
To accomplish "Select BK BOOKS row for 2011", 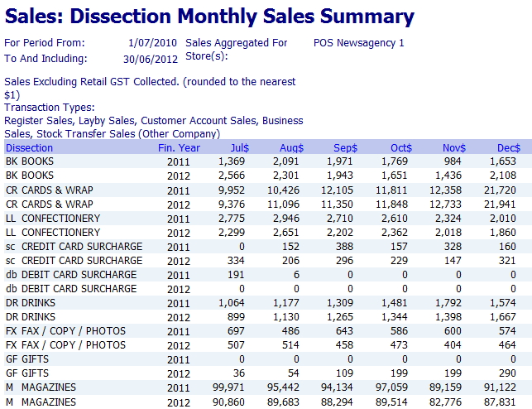I will click(268, 161).
